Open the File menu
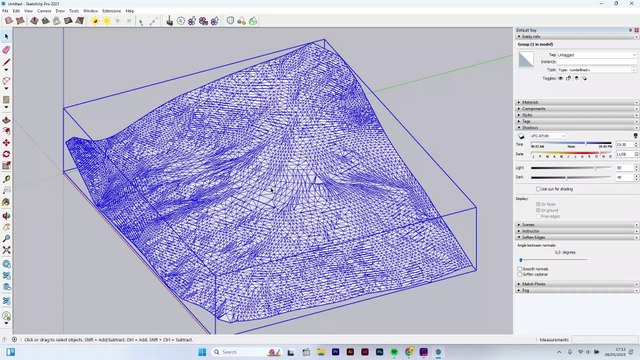Viewport: 640px width, 360px height. (5, 11)
